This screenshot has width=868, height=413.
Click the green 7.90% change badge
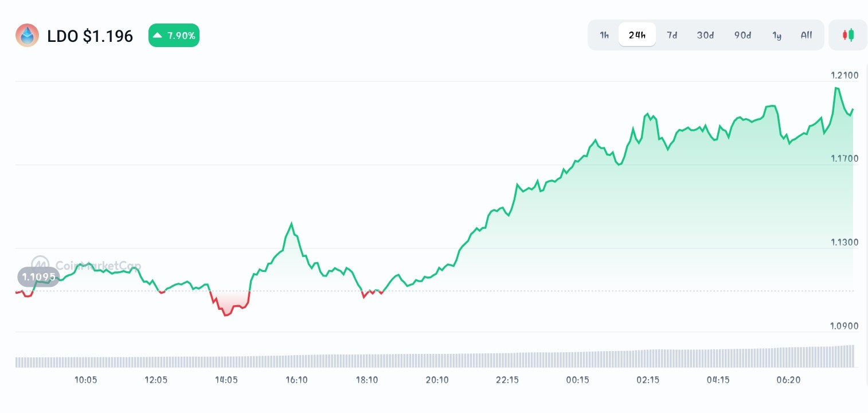click(174, 36)
